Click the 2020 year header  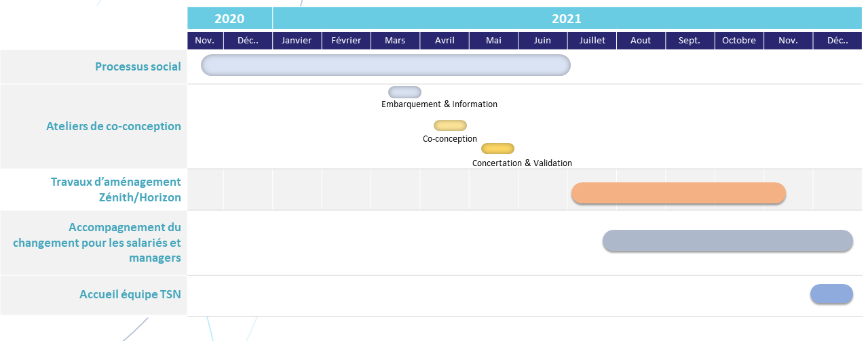click(x=229, y=18)
